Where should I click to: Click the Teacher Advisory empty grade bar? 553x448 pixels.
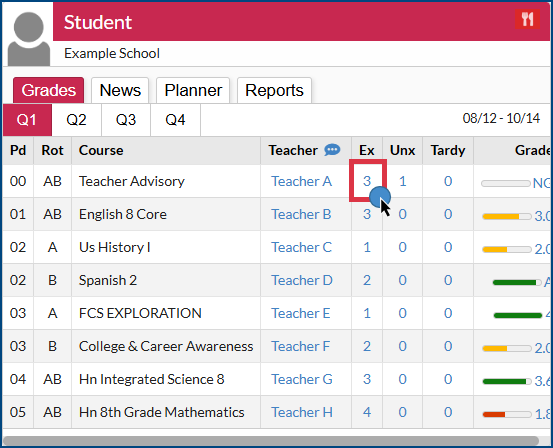[x=506, y=183]
